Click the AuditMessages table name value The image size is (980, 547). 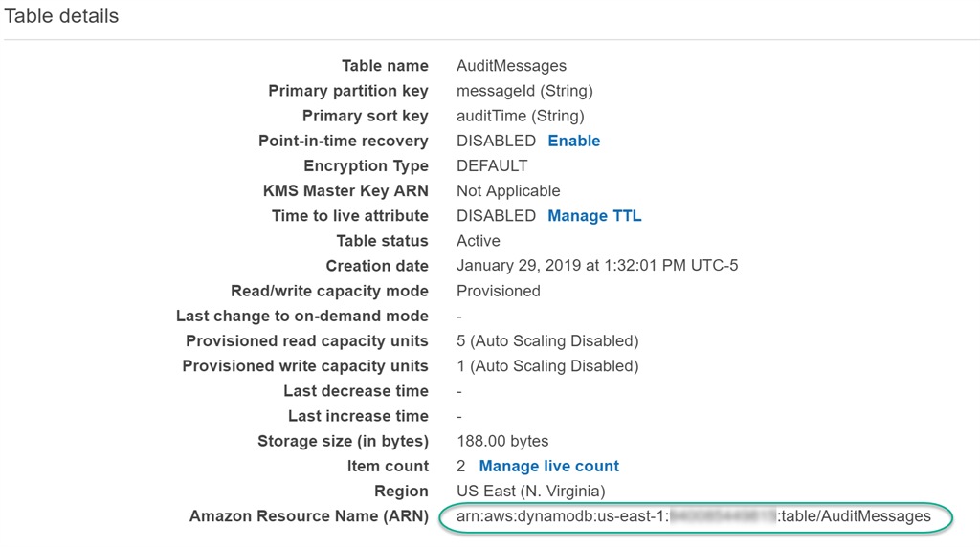point(511,66)
